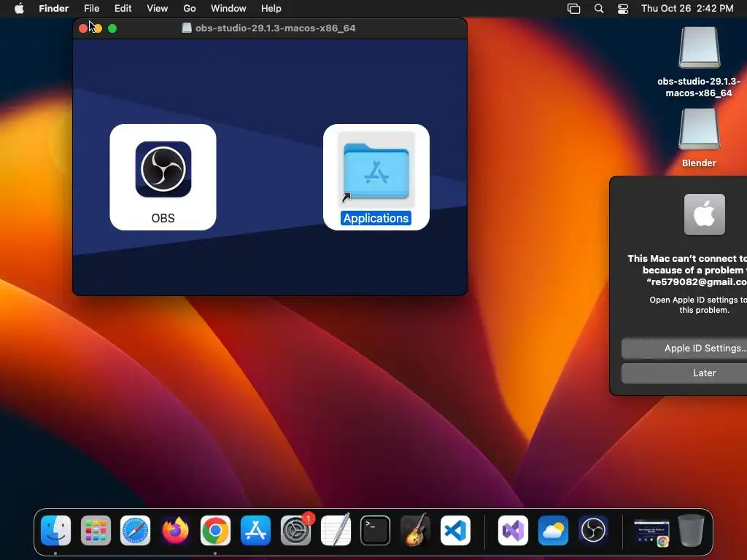Image resolution: width=747 pixels, height=560 pixels.
Task: Open Finder from the Dock
Action: point(55,531)
